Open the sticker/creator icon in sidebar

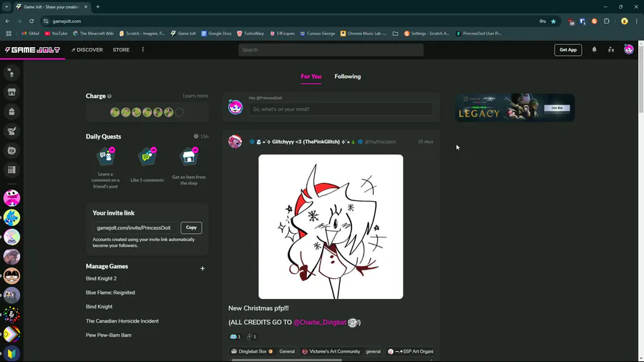click(x=11, y=151)
